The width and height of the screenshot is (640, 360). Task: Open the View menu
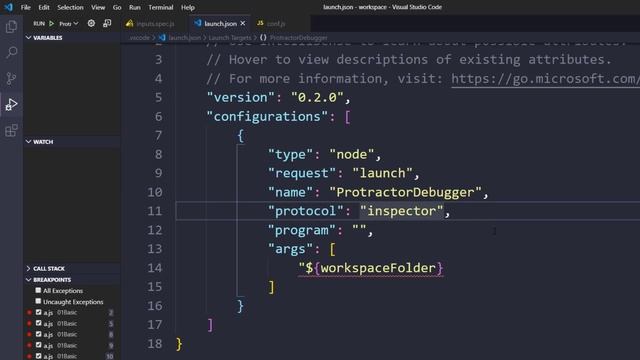point(98,7)
